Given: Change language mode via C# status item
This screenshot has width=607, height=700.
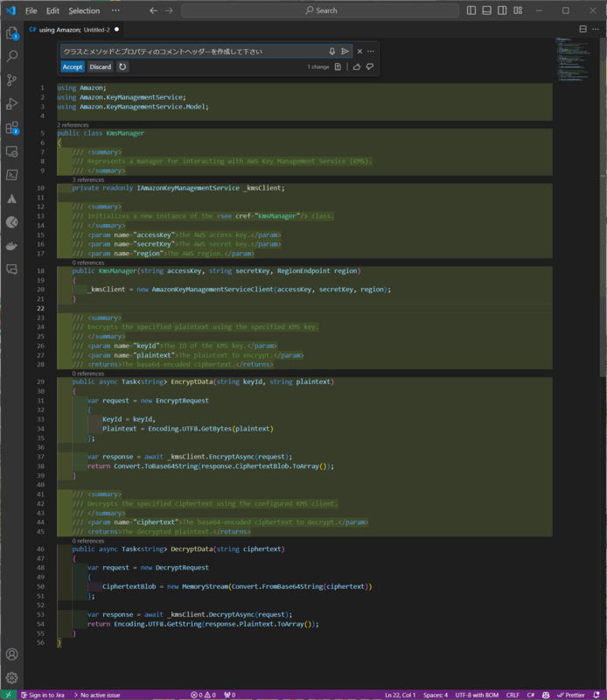Looking at the screenshot, I should (x=531, y=695).
